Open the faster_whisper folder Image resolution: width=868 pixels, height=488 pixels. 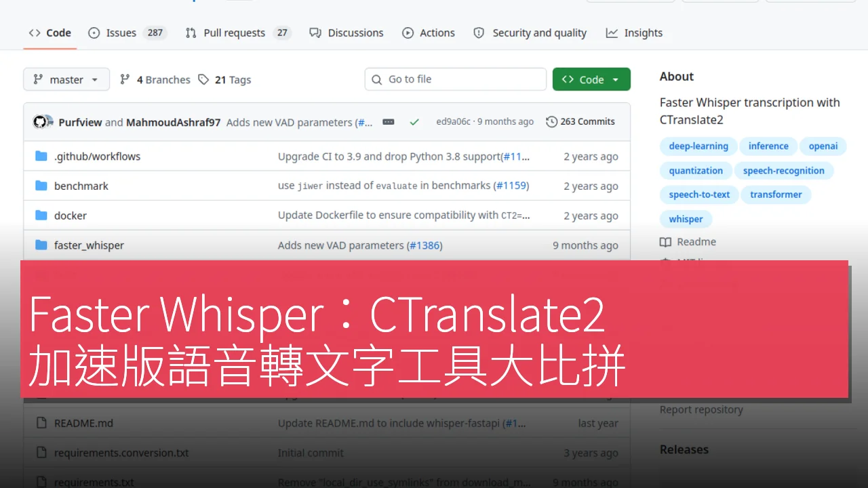[x=89, y=245]
